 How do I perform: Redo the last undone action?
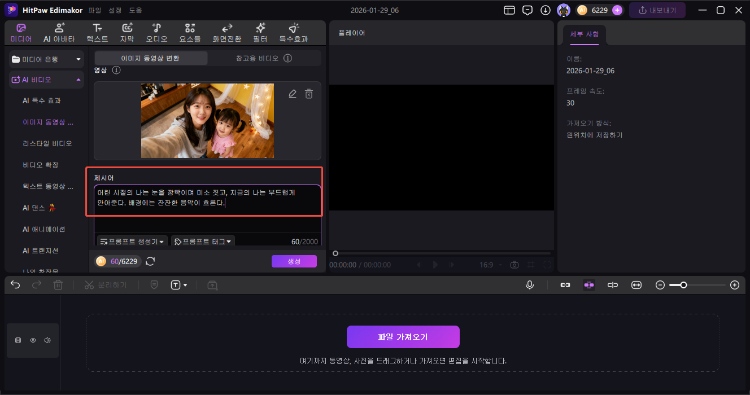(36, 285)
